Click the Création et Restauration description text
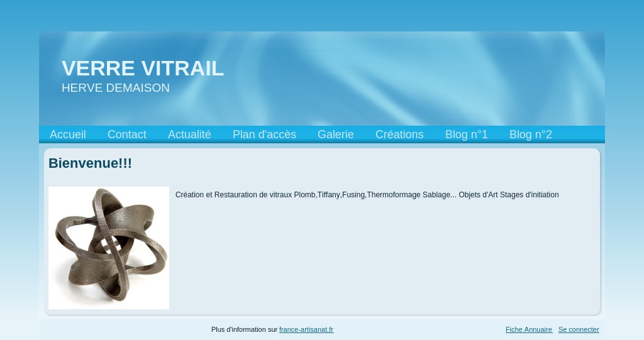Viewport: 644px width, 340px height. pos(367,195)
